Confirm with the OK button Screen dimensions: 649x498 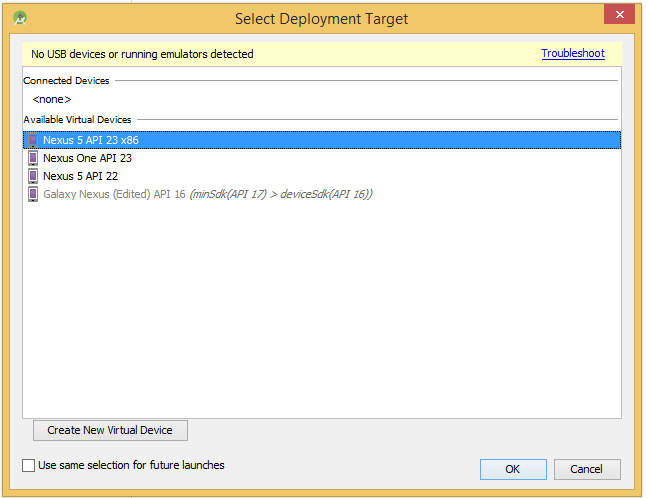[x=512, y=469]
